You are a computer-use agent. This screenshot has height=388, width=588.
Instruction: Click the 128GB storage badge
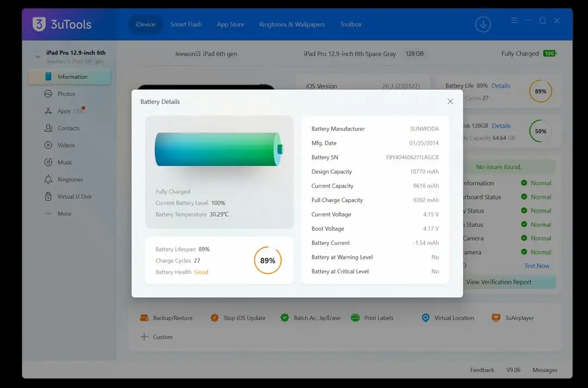click(x=414, y=54)
